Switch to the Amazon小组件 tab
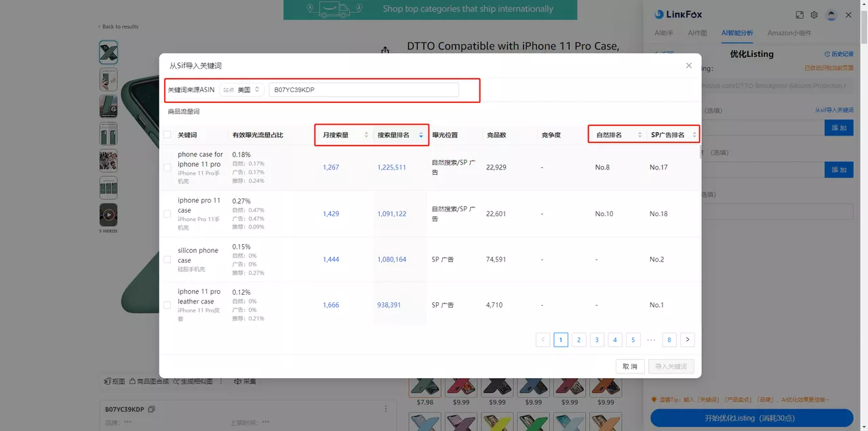 pos(790,33)
